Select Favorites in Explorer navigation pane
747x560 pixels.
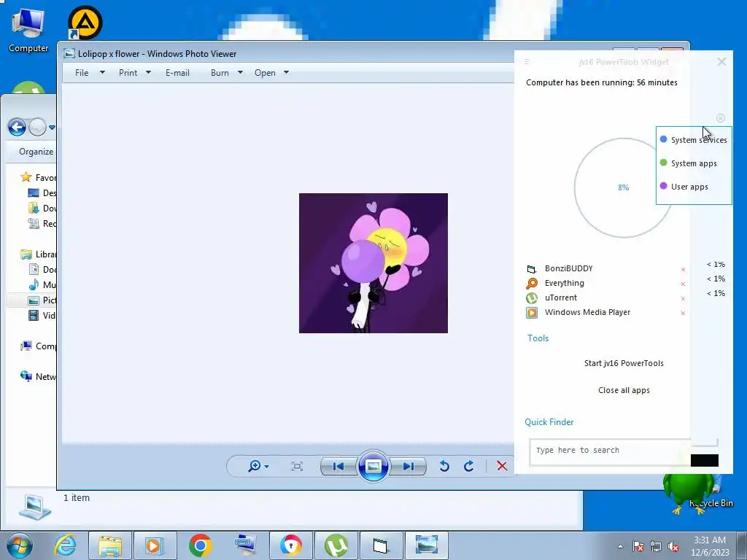38,178
